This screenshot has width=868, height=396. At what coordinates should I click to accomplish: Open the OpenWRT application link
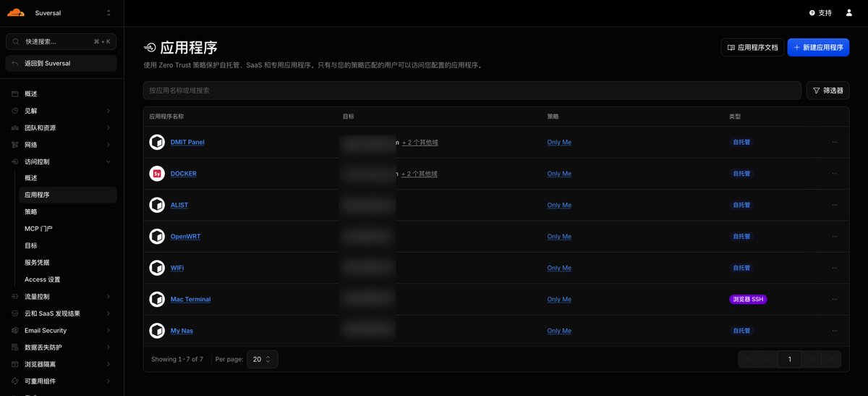(185, 237)
